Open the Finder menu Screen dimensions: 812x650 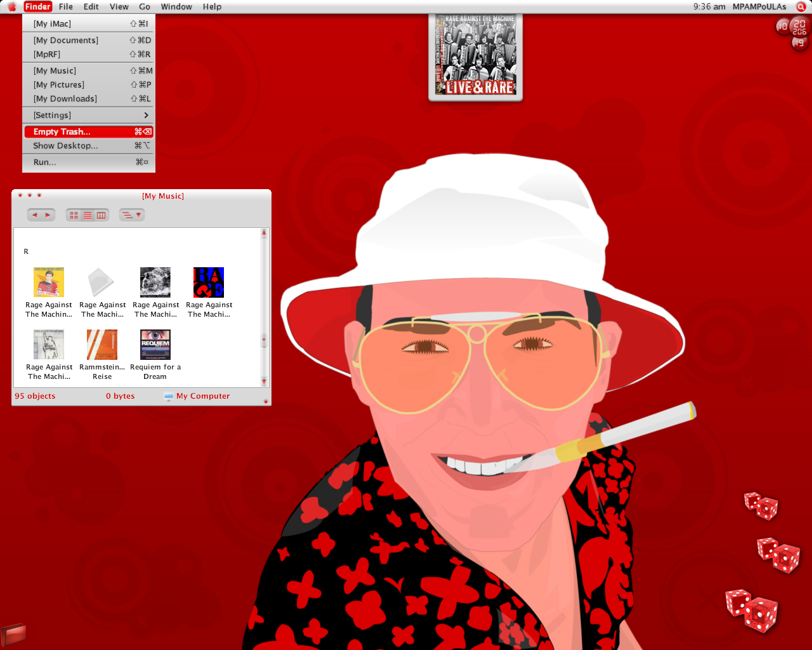[x=37, y=7]
